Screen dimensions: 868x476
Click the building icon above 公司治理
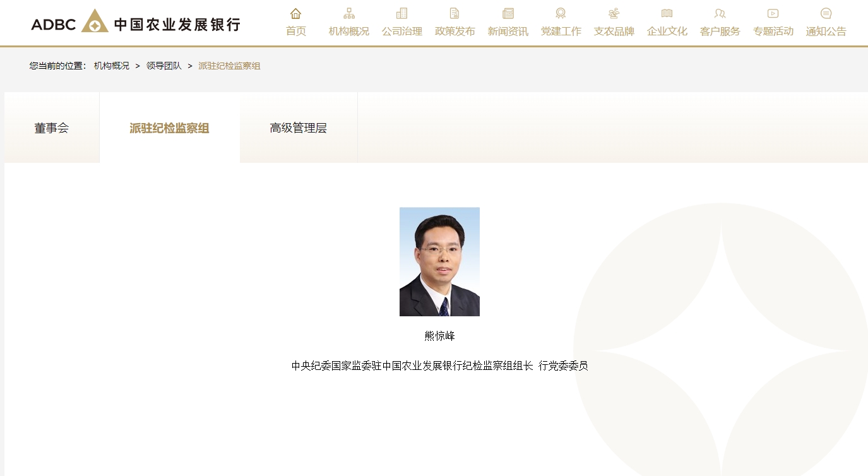tap(401, 13)
